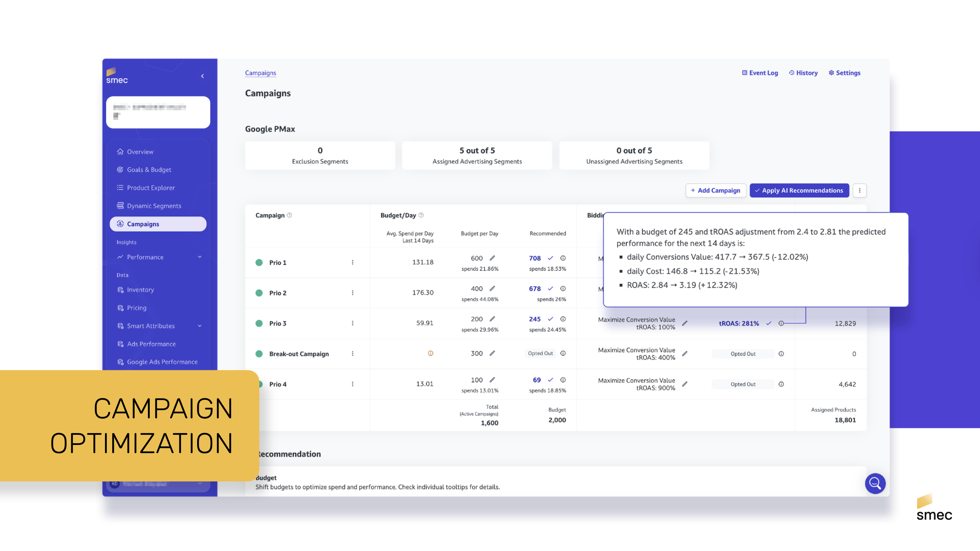The height and width of the screenshot is (551, 980).
Task: Open the Event Log
Action: pyautogui.click(x=760, y=73)
